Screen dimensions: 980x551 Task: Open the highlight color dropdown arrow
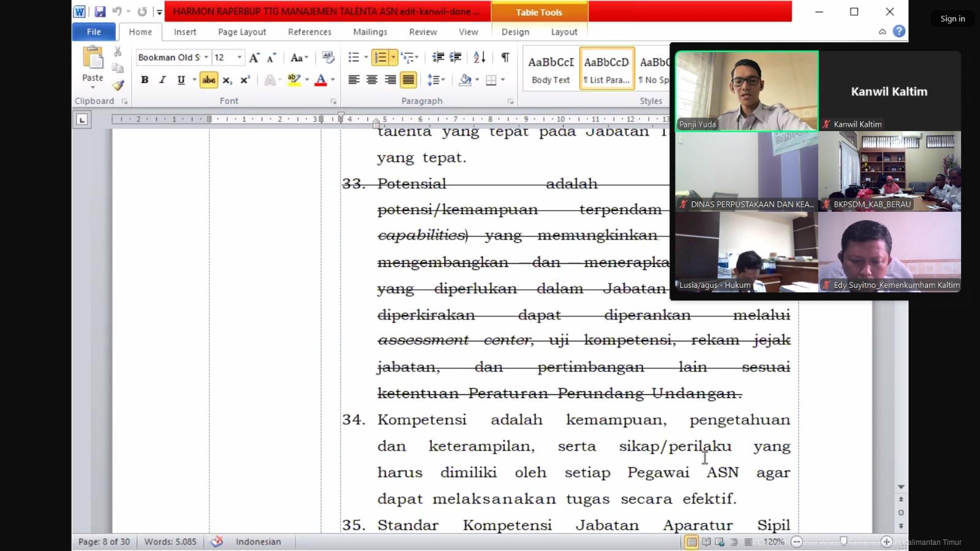(307, 80)
